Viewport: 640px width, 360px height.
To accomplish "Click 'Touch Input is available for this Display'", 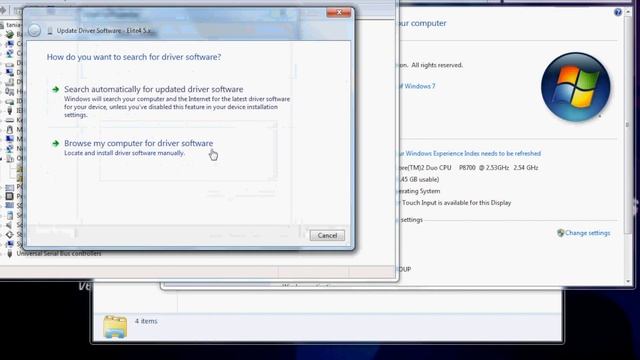I will (x=456, y=203).
